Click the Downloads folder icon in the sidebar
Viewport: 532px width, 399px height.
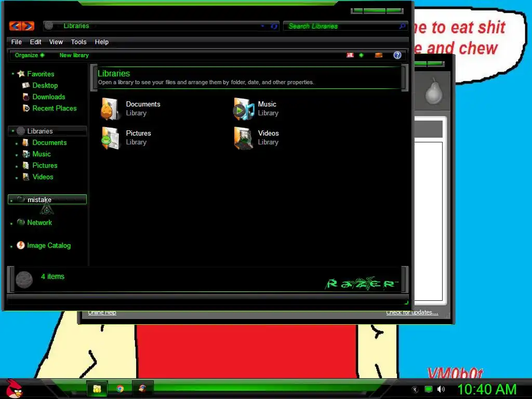tap(26, 97)
